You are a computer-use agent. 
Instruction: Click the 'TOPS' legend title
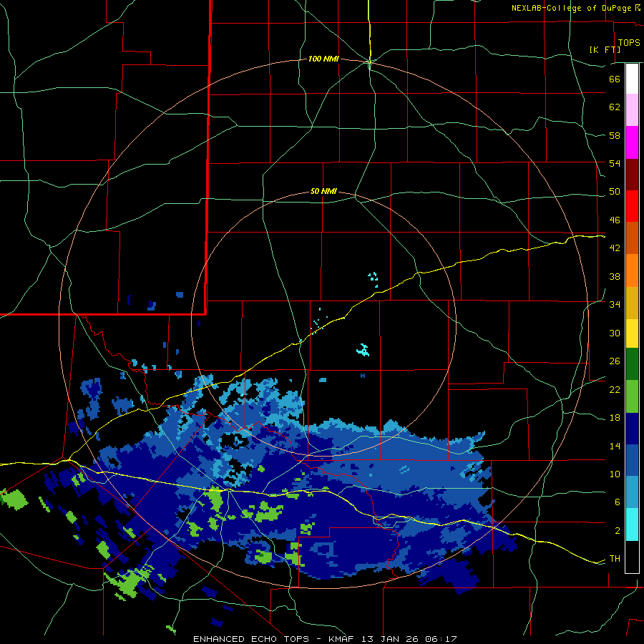(629, 43)
